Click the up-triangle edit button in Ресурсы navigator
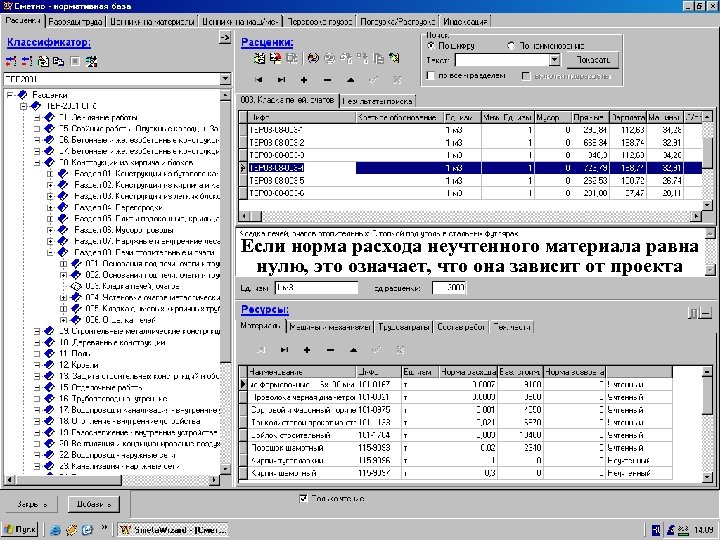 click(x=353, y=350)
